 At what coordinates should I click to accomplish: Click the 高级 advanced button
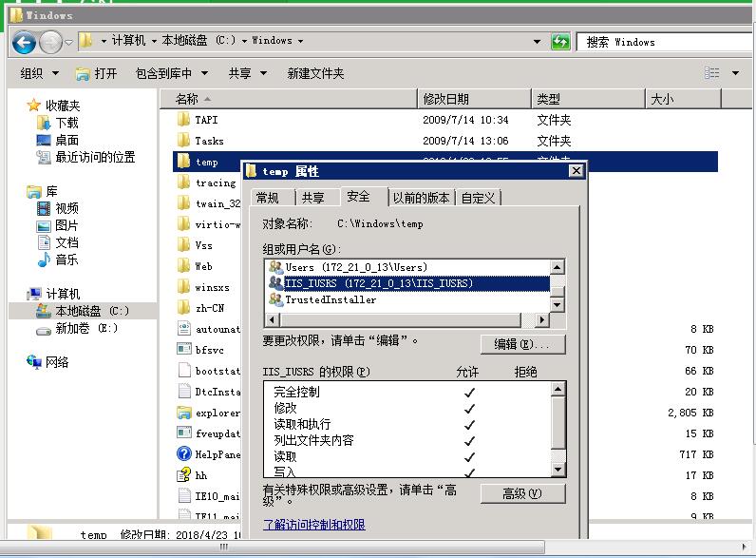click(x=522, y=493)
